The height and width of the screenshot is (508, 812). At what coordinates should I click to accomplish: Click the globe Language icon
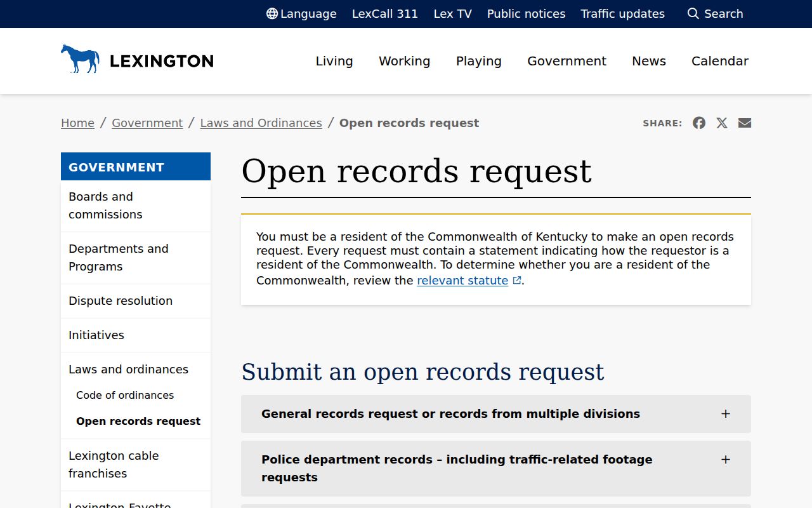click(272, 14)
